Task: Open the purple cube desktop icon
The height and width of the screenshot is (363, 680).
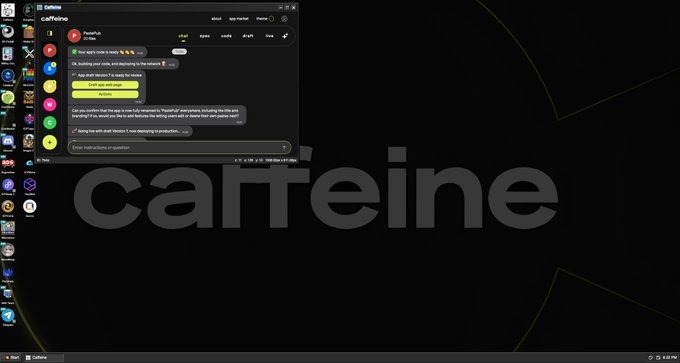Action: 29,185
